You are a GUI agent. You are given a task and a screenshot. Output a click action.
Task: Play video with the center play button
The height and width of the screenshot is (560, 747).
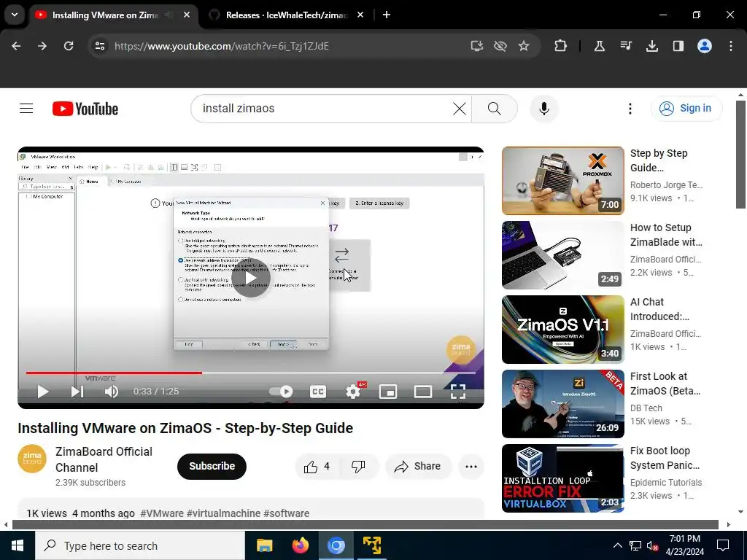click(x=251, y=278)
